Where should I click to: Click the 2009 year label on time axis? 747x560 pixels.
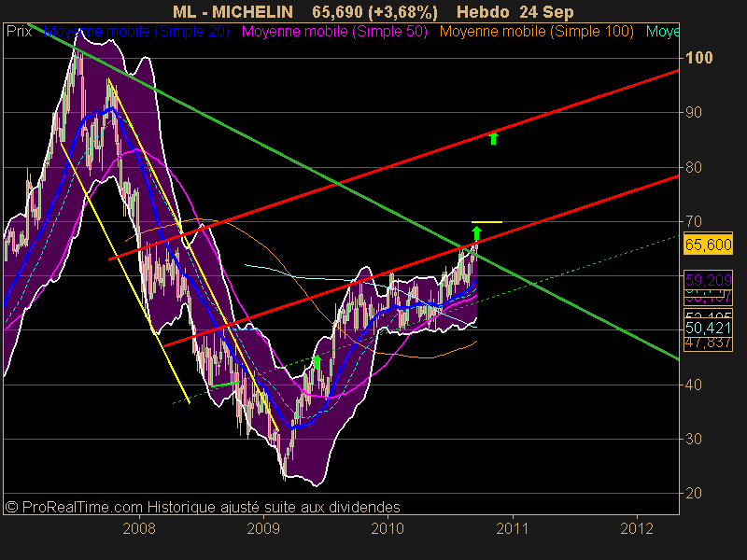[x=263, y=528]
